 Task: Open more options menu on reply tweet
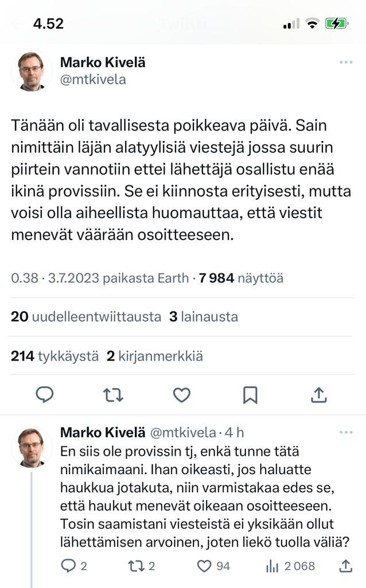click(345, 432)
